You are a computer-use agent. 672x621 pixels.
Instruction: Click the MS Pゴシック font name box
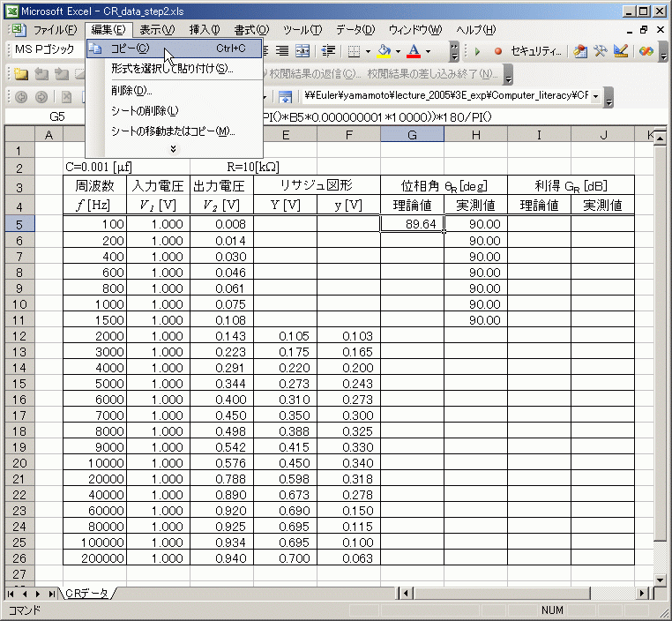tap(44, 51)
